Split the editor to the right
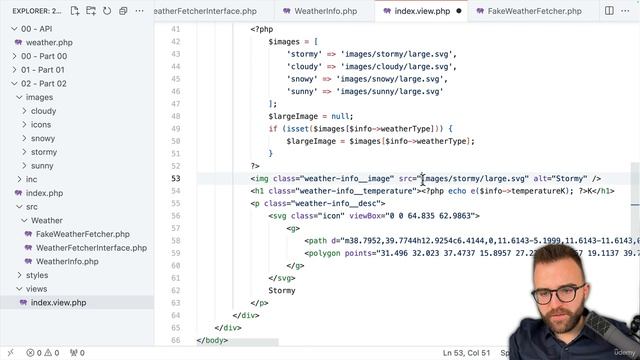 [609, 11]
